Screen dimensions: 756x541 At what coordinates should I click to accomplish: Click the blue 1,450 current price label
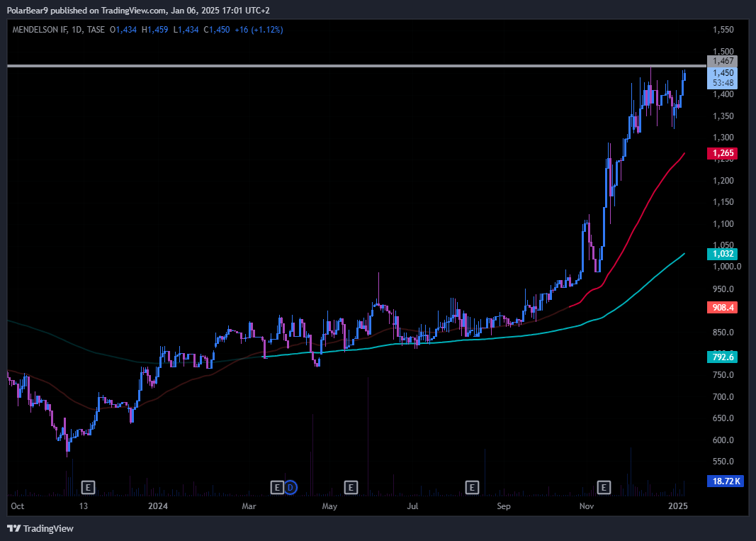pos(722,73)
